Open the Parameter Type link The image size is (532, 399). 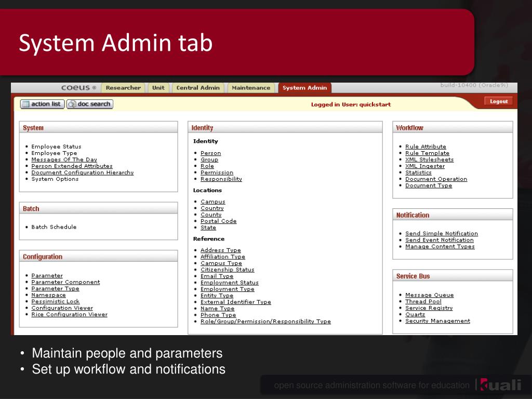[55, 288]
